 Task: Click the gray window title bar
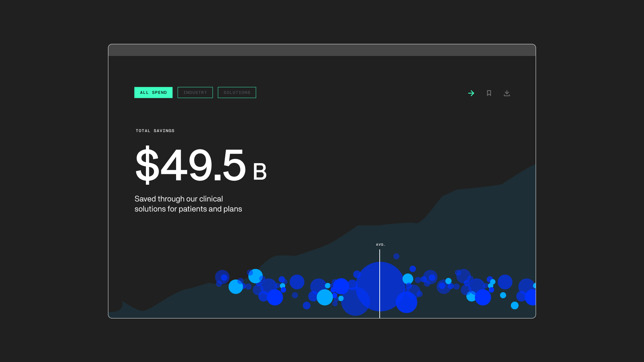click(x=322, y=50)
